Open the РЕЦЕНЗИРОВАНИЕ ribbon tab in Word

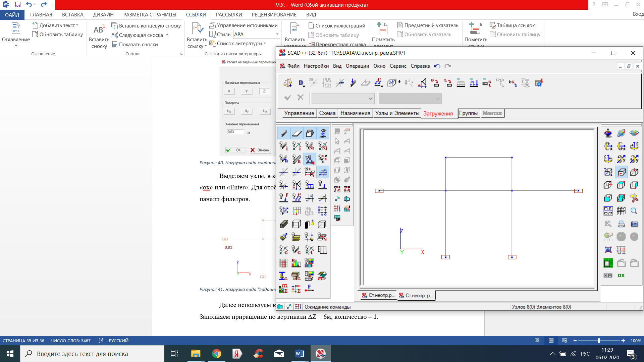click(274, 15)
